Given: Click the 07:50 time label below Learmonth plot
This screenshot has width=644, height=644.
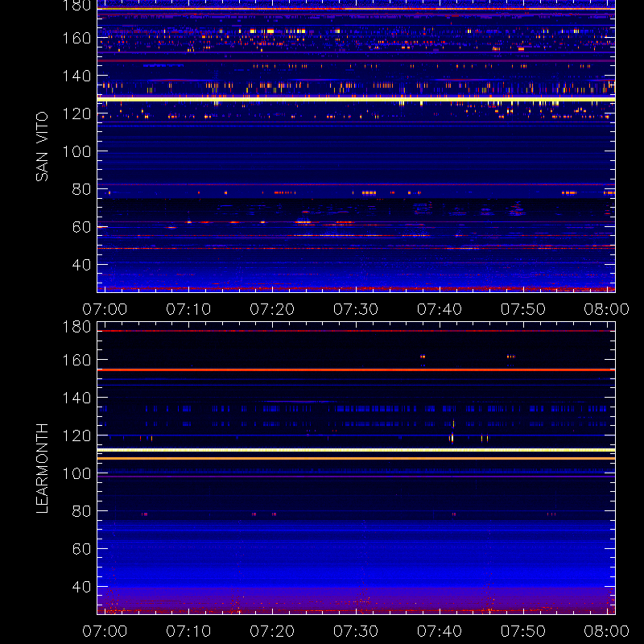Looking at the screenshot, I should point(523,631).
